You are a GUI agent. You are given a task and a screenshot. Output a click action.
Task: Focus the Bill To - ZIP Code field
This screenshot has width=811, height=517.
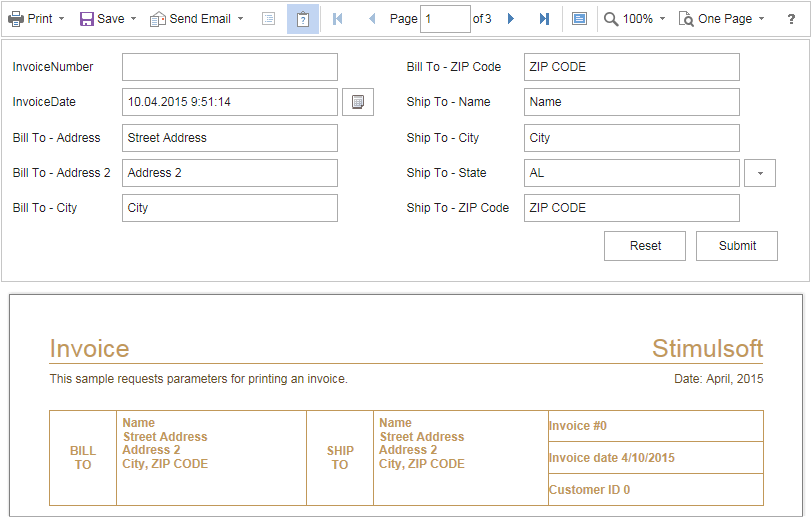click(x=631, y=67)
